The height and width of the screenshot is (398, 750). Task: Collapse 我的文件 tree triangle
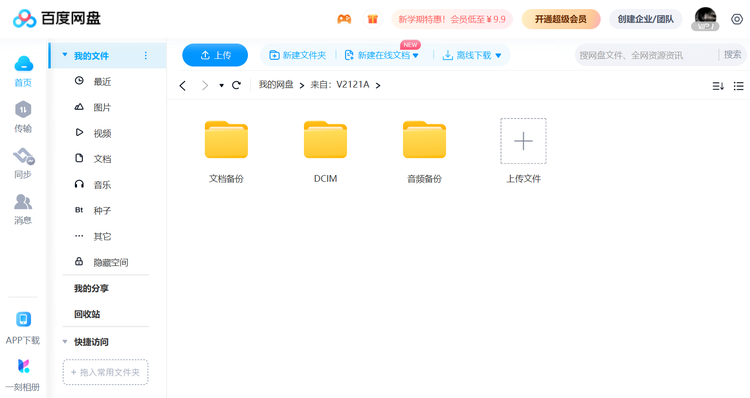click(65, 55)
